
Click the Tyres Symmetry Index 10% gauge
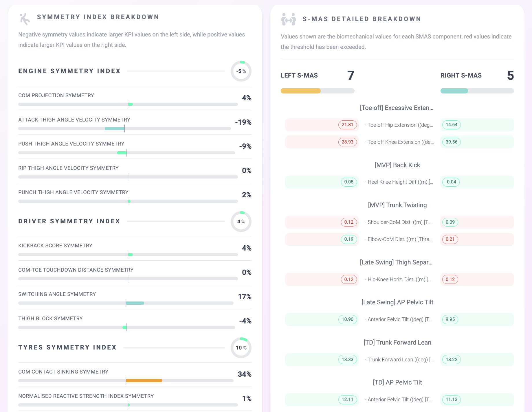tap(241, 348)
